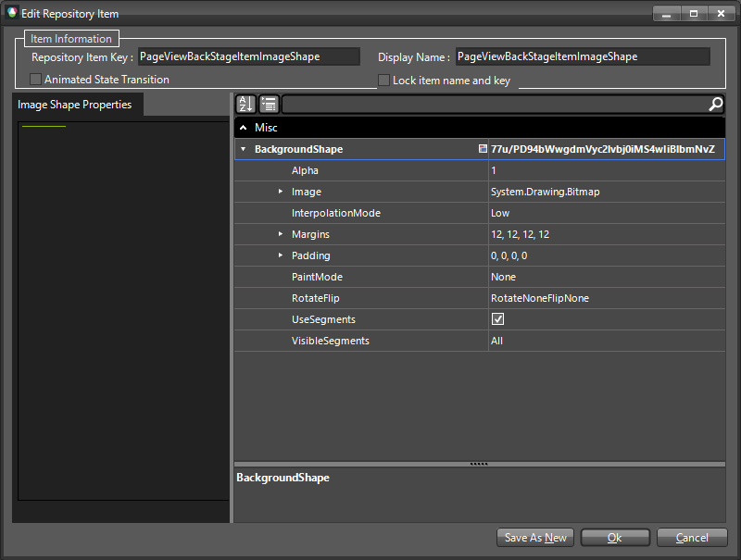Enable Animated State Transition checkbox
The height and width of the screenshot is (560, 741).
click(x=36, y=80)
